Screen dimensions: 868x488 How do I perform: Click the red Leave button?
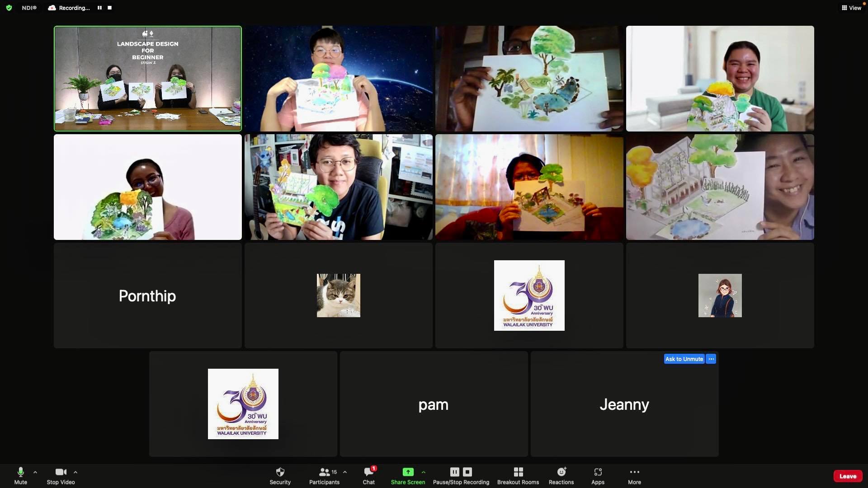click(x=848, y=476)
